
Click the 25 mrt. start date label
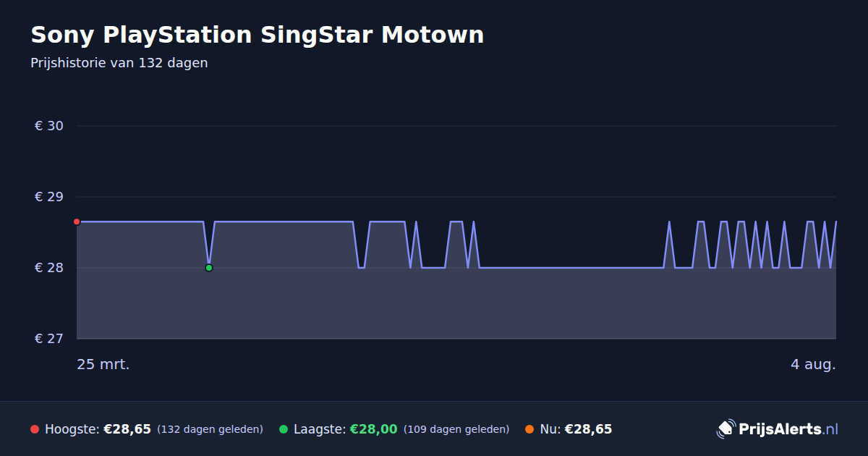[103, 364]
